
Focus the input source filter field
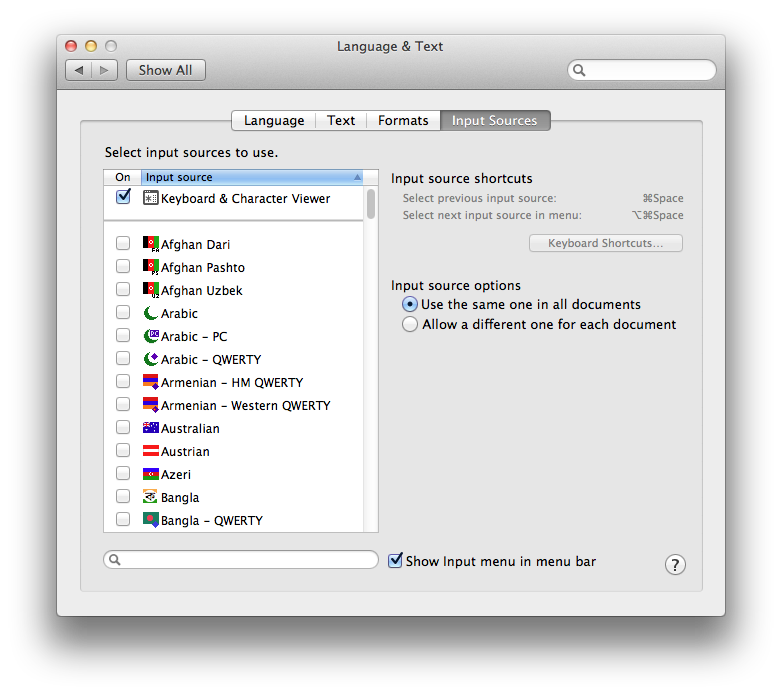click(x=241, y=559)
